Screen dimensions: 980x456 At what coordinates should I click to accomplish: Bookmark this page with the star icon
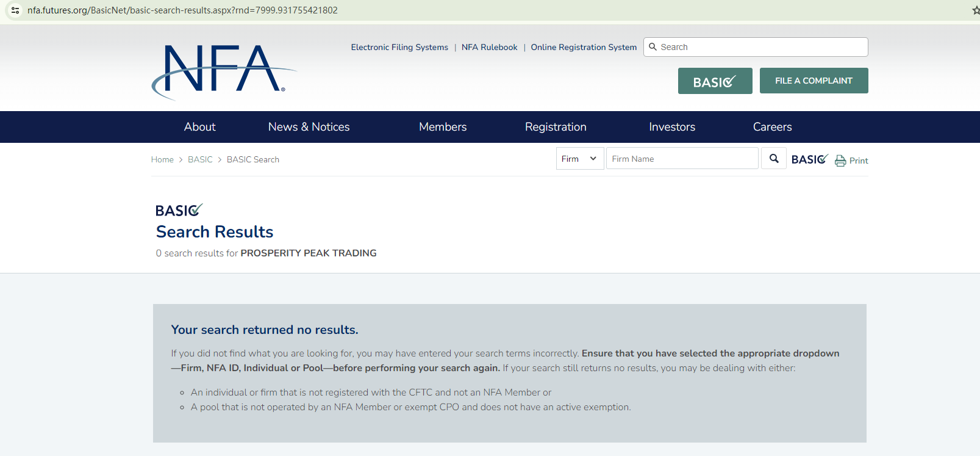coord(975,10)
